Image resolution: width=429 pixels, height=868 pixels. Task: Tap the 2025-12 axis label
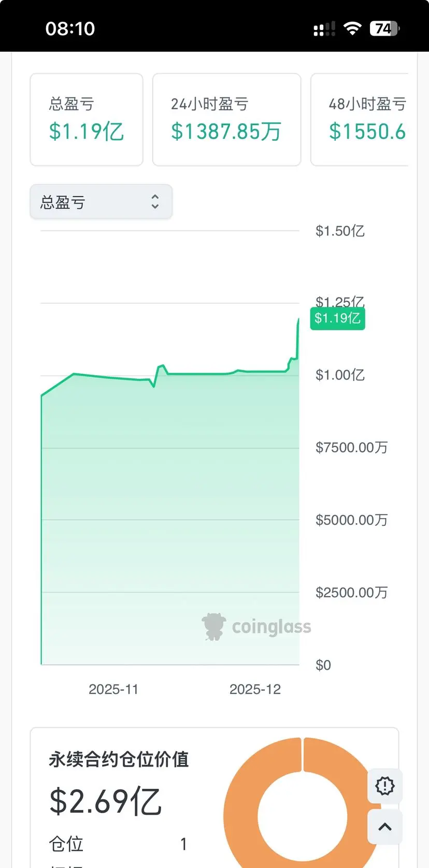click(x=255, y=689)
